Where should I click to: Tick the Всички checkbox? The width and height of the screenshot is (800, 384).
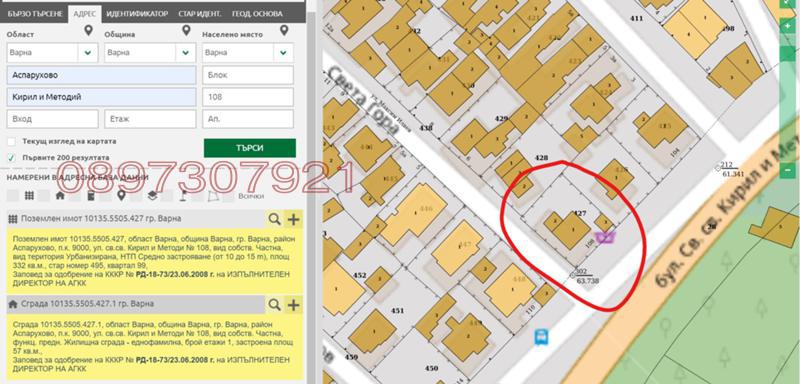click(x=229, y=195)
